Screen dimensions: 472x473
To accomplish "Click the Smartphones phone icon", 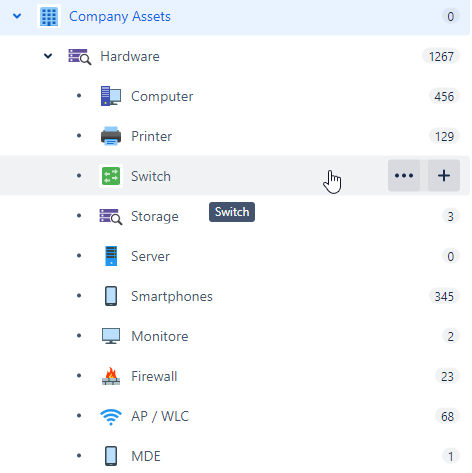I will pyautogui.click(x=111, y=296).
